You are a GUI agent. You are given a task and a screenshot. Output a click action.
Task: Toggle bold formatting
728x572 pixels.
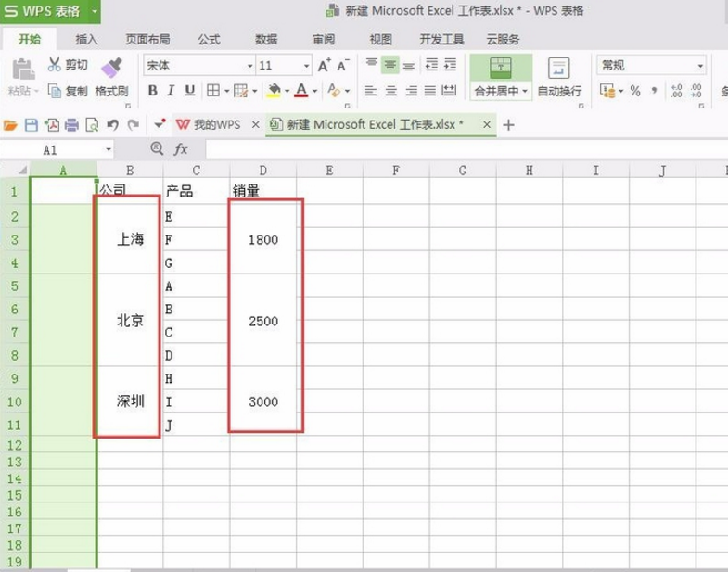tap(152, 91)
